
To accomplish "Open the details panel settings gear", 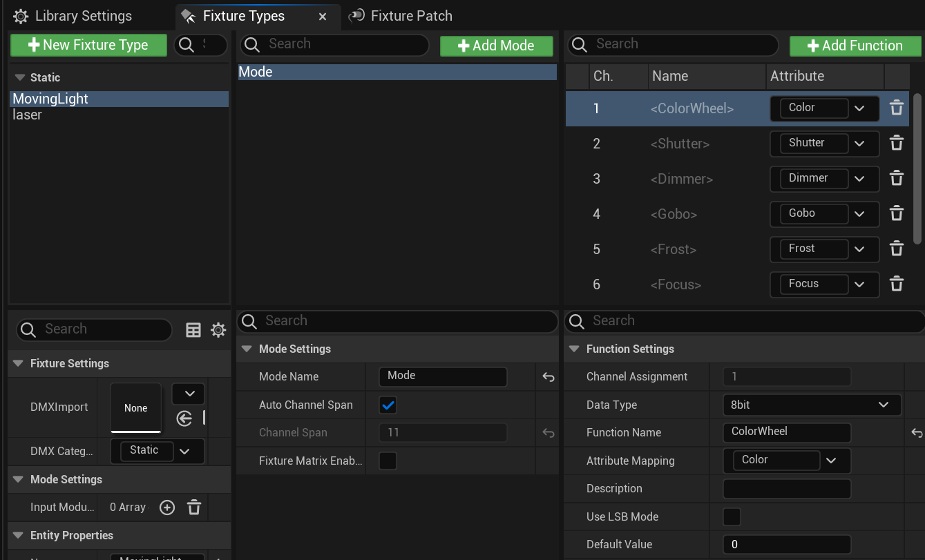I will [218, 330].
